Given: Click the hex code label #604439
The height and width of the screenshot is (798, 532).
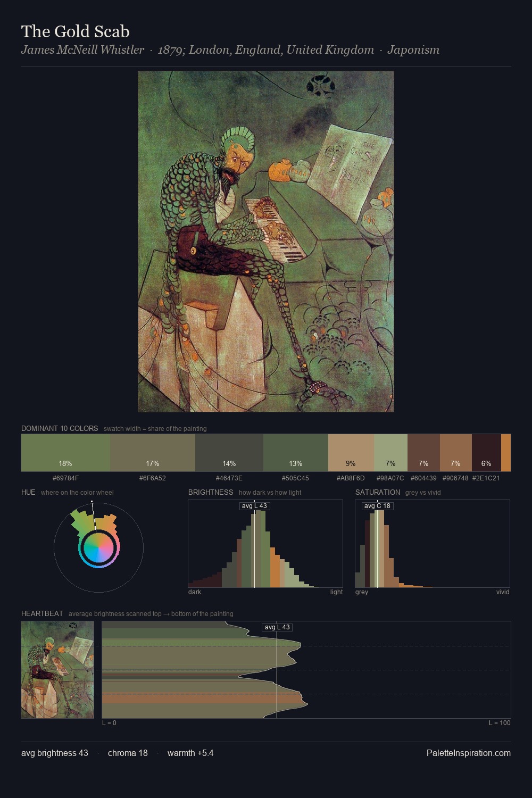Looking at the screenshot, I should point(423,478).
